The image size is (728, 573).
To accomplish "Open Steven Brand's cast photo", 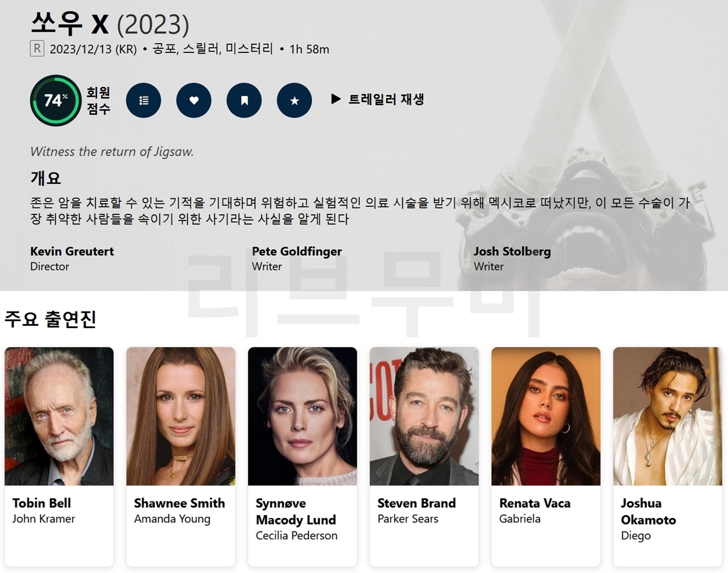I will (424, 416).
